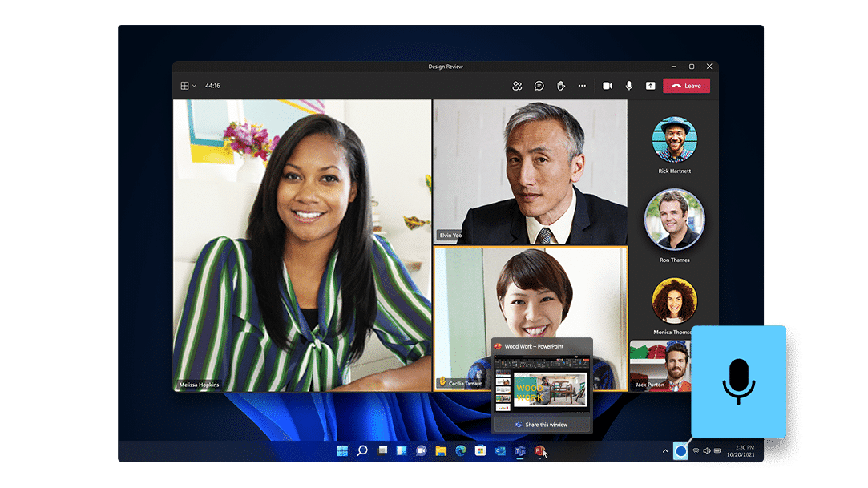
Task: Show the participants list
Action: (x=517, y=86)
